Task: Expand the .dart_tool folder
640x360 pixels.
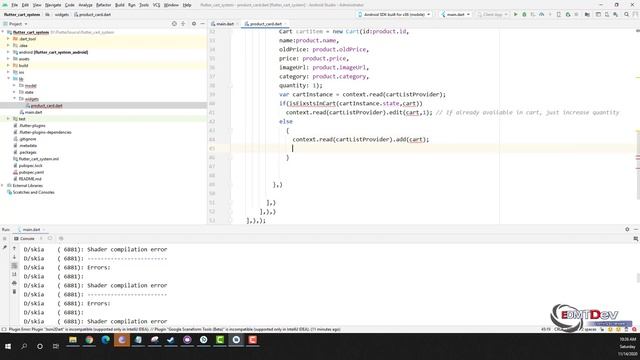Action: [x=8, y=39]
